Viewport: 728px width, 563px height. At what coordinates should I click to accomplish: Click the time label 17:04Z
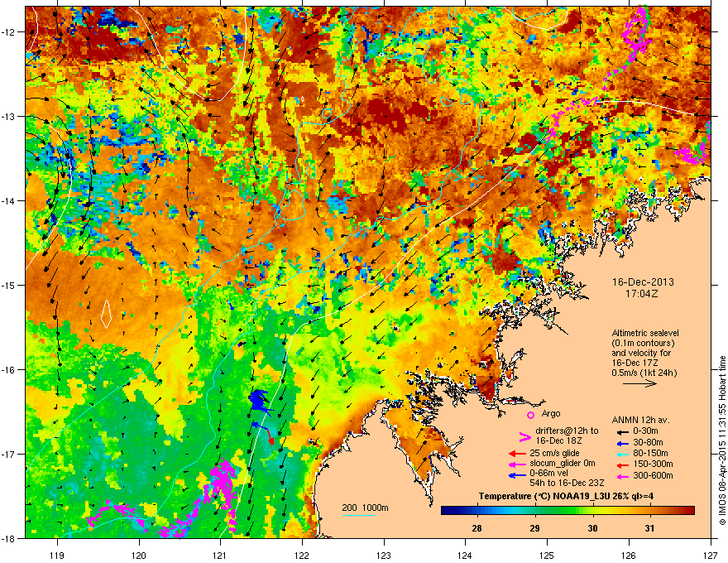click(x=643, y=294)
